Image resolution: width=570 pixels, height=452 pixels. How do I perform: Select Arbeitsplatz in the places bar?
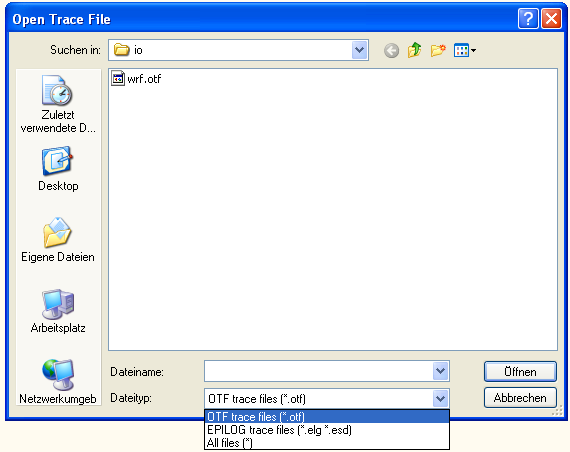tap(58, 311)
